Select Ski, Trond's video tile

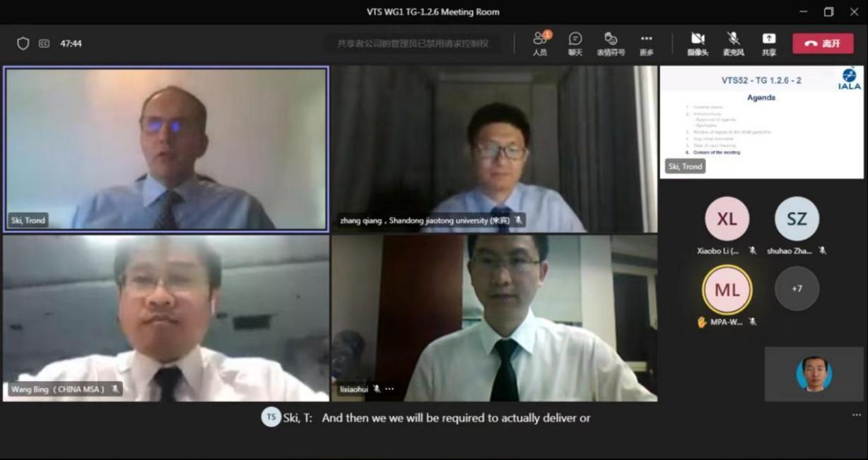click(166, 148)
